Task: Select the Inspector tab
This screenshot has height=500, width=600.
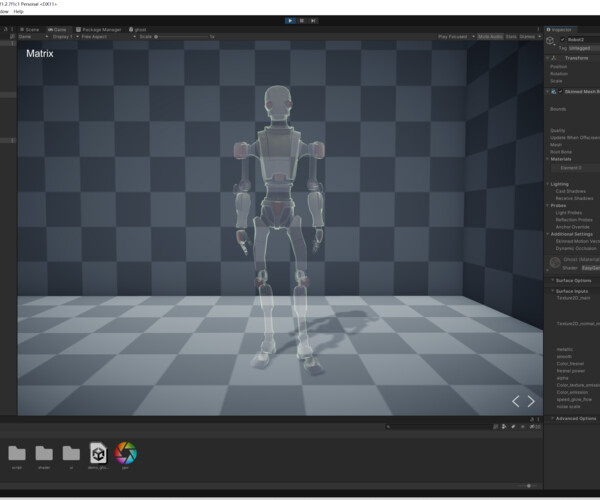Action: (559, 29)
